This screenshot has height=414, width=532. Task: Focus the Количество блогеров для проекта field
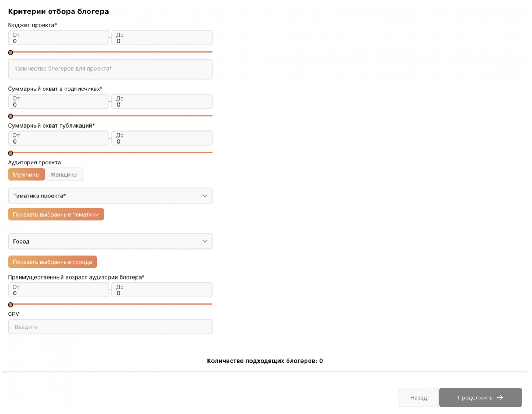110,69
